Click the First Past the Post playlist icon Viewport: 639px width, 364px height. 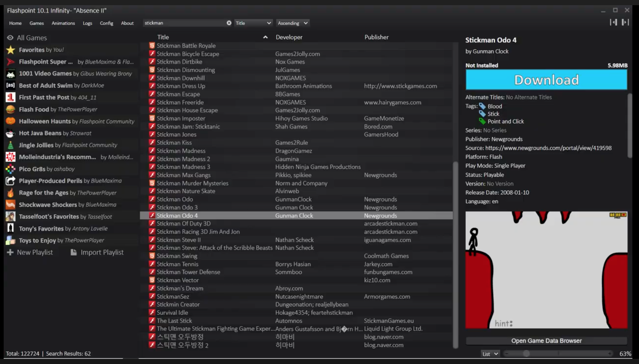coord(11,97)
